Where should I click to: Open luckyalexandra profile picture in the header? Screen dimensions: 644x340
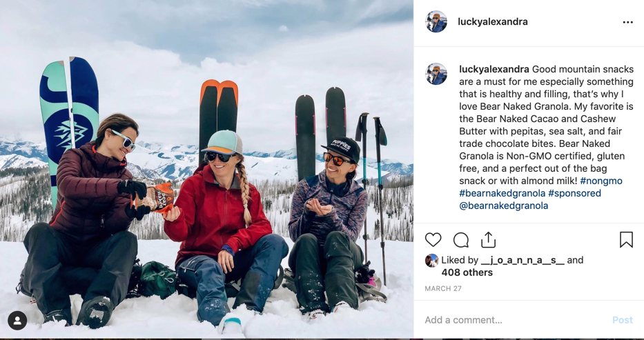[436, 22]
